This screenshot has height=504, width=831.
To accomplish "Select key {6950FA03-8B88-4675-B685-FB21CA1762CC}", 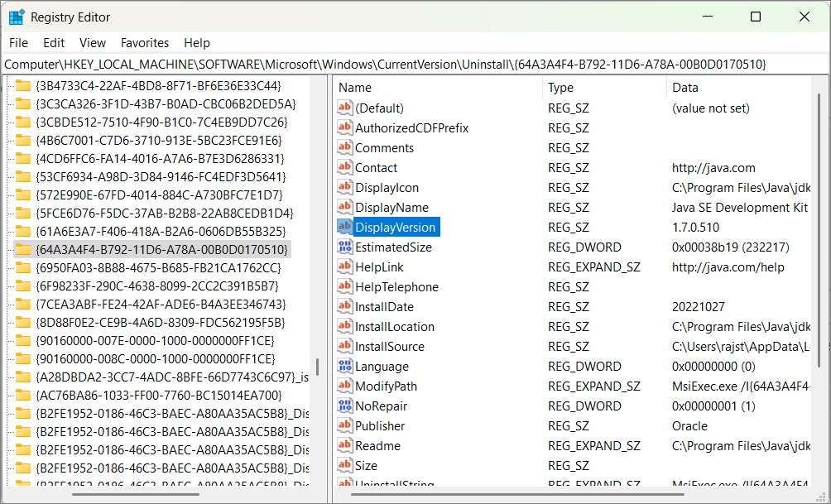I will [158, 268].
